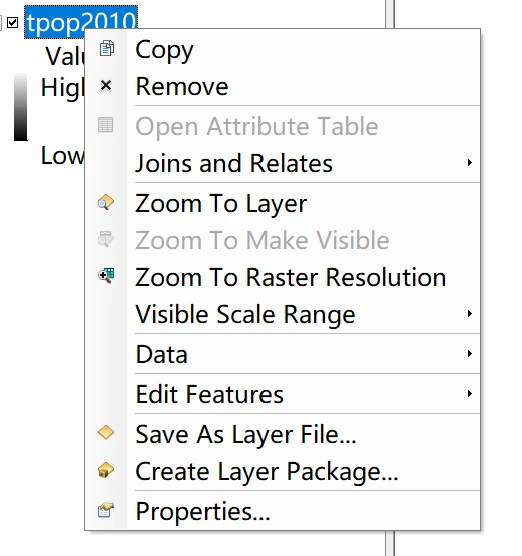Click the Copy icon in the context menu
522x556 pixels.
[x=106, y=48]
